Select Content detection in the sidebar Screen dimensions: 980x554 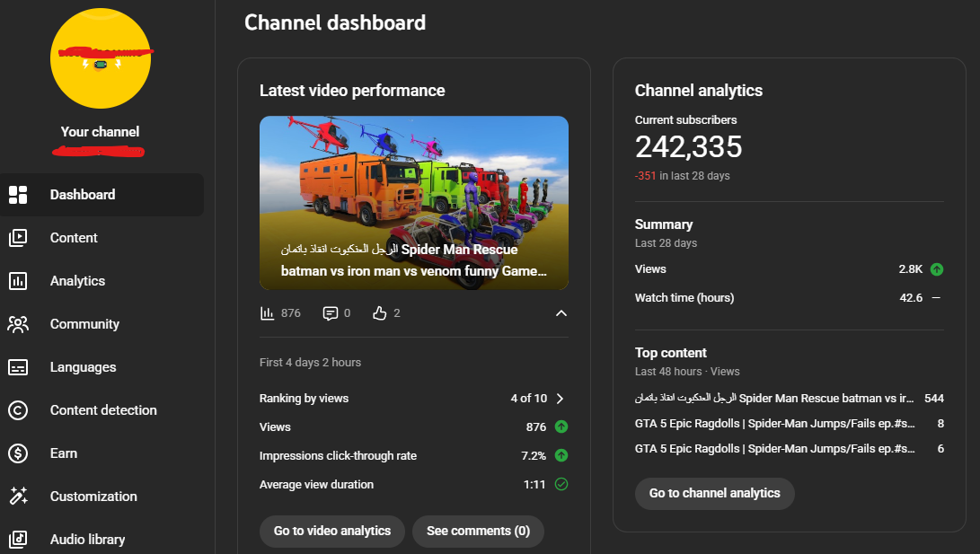[x=103, y=410]
